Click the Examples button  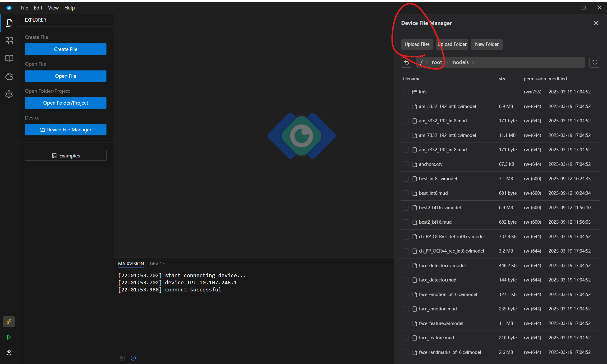[x=65, y=156]
